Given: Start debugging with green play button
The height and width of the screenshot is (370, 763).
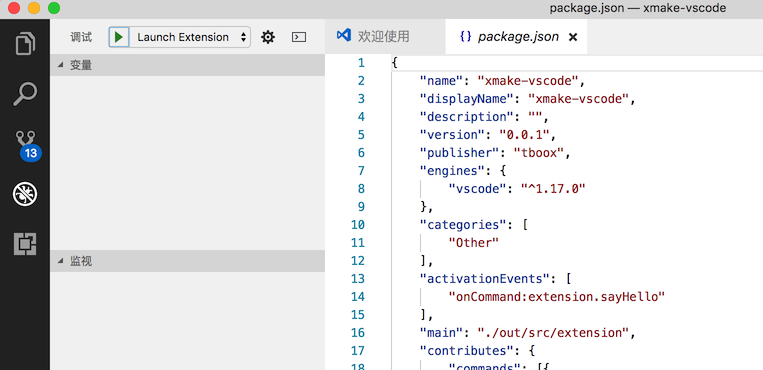Looking at the screenshot, I should pos(119,37).
